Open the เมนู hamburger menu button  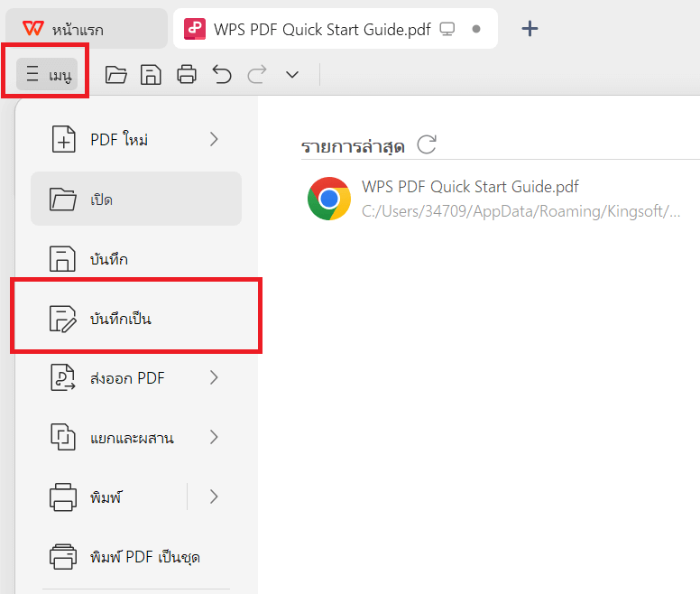[x=47, y=74]
